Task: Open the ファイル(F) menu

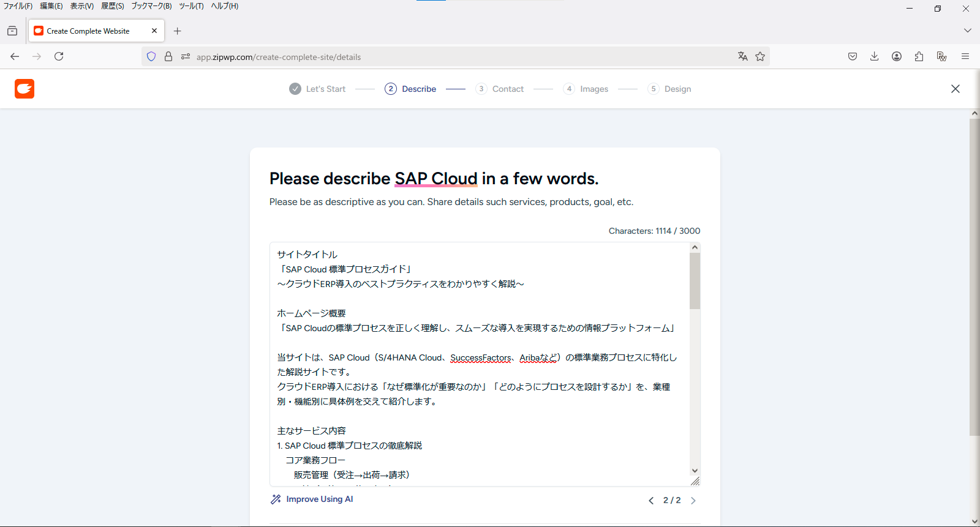Action: click(x=18, y=6)
